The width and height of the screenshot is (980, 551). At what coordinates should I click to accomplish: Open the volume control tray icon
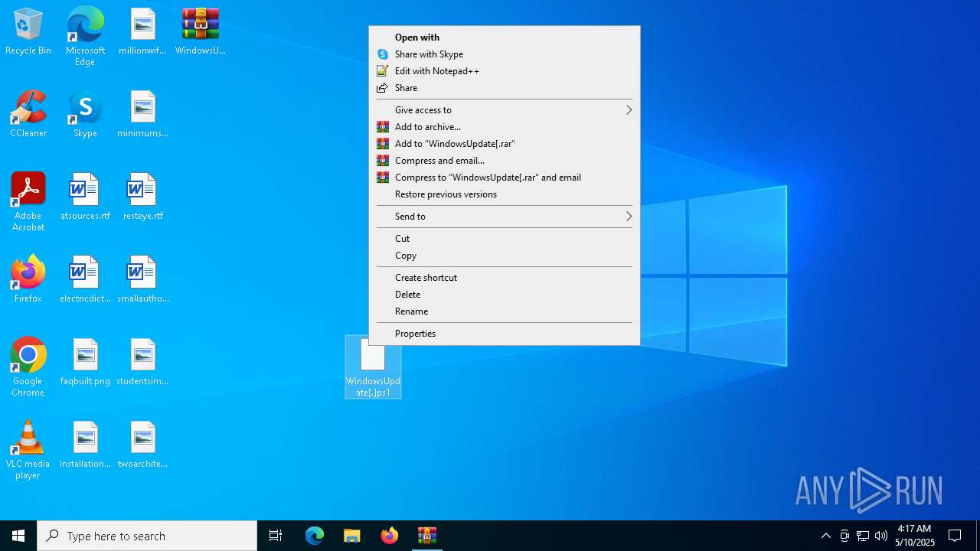881,536
